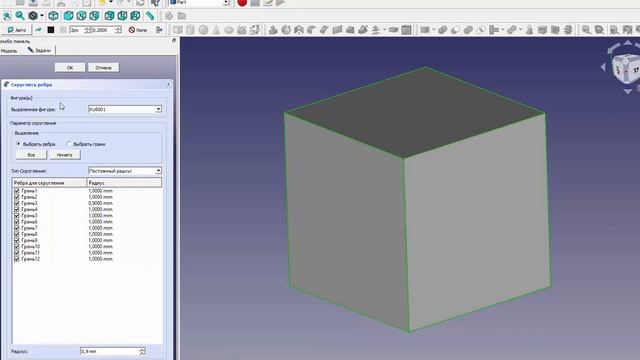Click the Радиус spinbox stepper arrows

point(142,351)
